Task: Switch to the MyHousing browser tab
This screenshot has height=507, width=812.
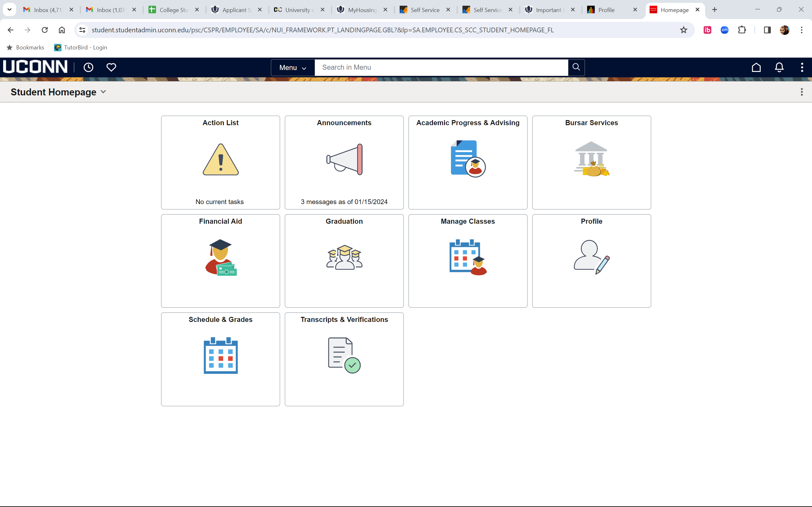Action: [x=362, y=10]
